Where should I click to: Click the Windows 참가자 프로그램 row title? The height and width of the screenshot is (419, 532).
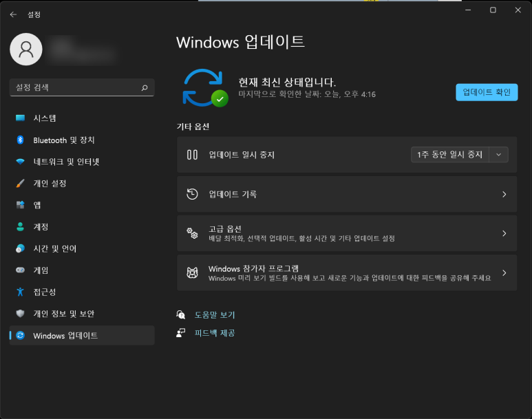pos(253,269)
